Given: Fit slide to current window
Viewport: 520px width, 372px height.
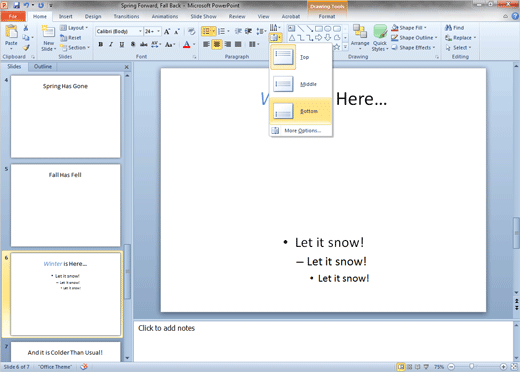Looking at the screenshot, I should point(514,367).
